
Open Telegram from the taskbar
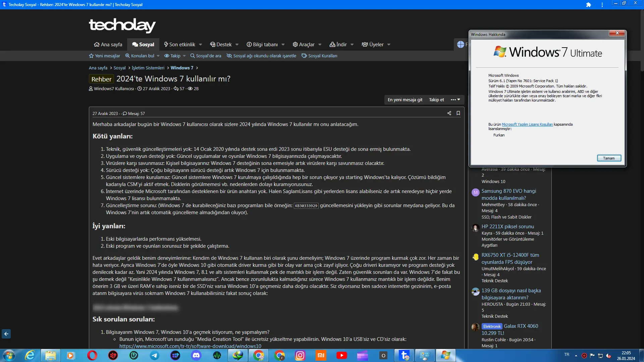point(154,355)
